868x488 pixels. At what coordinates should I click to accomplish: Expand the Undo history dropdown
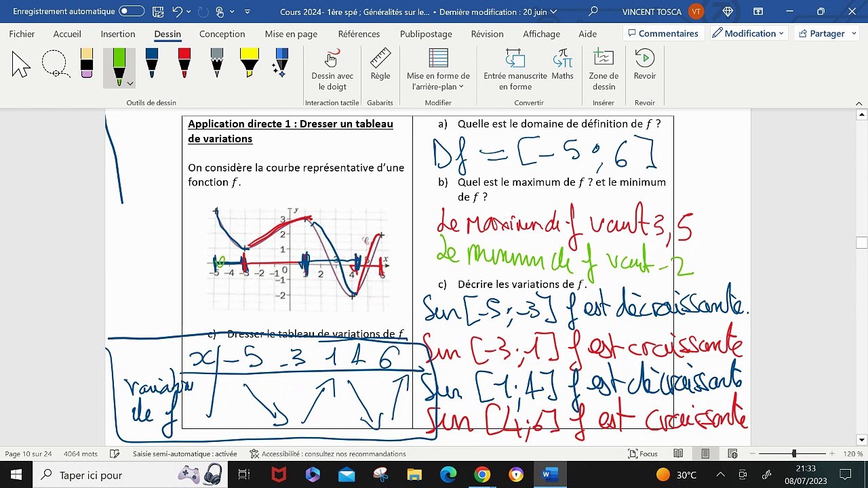(x=189, y=12)
